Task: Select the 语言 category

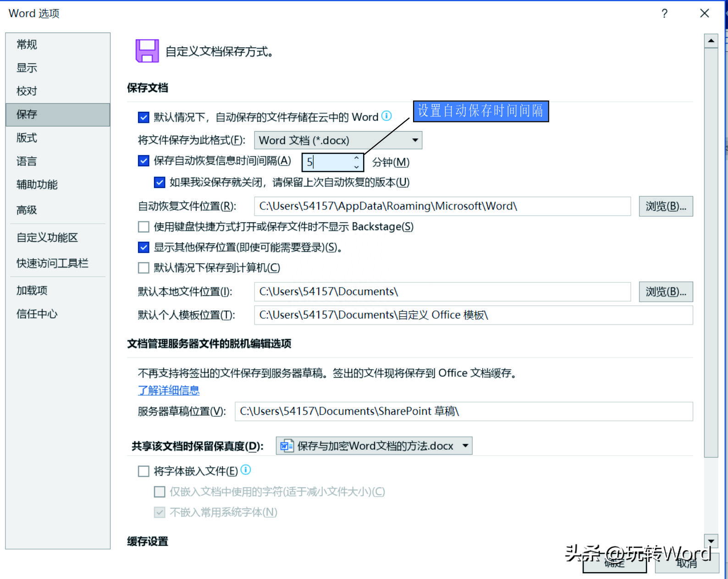Action: click(58, 161)
